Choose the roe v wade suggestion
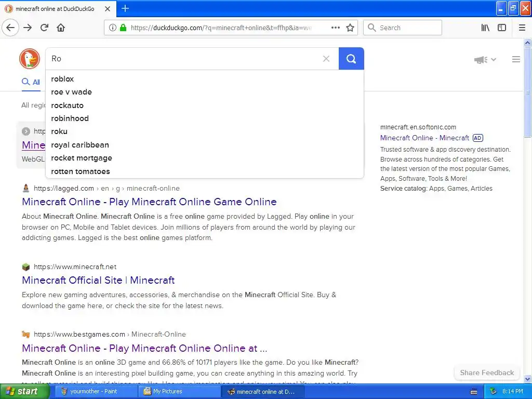Image resolution: width=532 pixels, height=399 pixels. 205,92
